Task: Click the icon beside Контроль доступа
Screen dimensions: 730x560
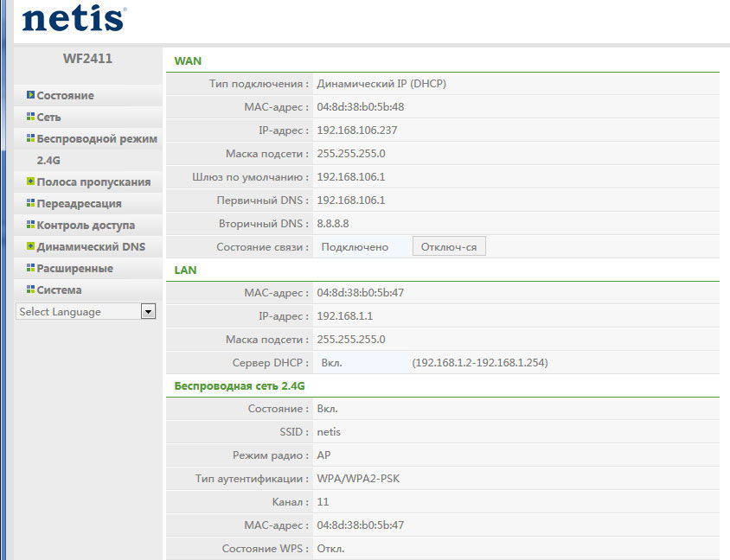Action: [x=30, y=225]
